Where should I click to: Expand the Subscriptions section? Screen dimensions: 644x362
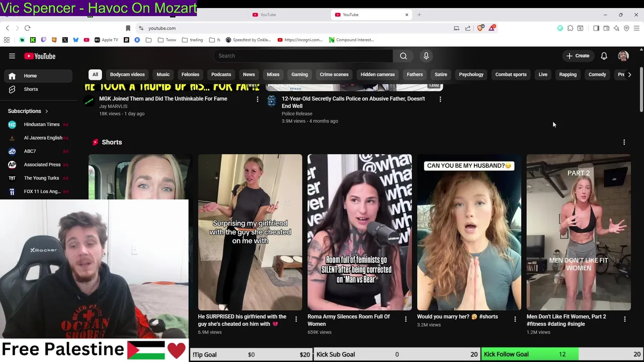pos(28,111)
